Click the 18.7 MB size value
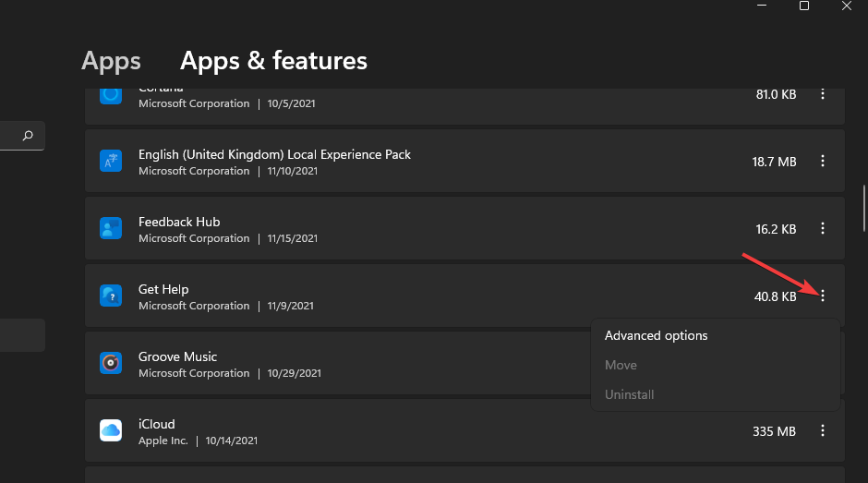The width and height of the screenshot is (868, 483). (x=774, y=162)
